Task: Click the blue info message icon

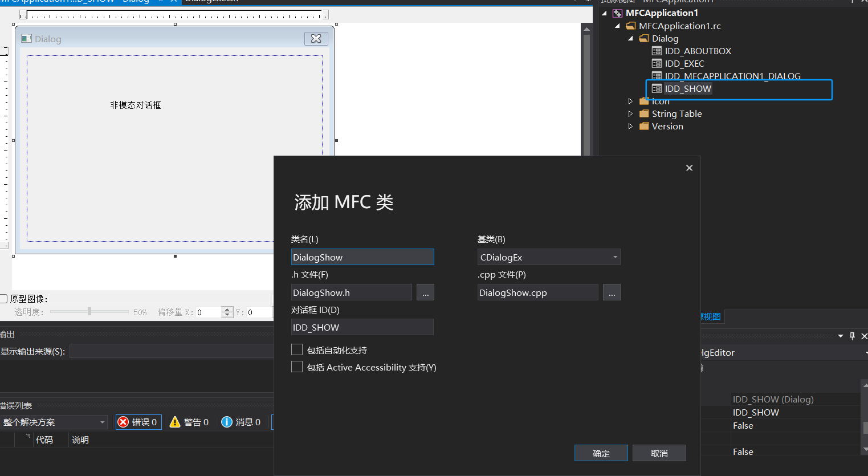Action: 227,422
